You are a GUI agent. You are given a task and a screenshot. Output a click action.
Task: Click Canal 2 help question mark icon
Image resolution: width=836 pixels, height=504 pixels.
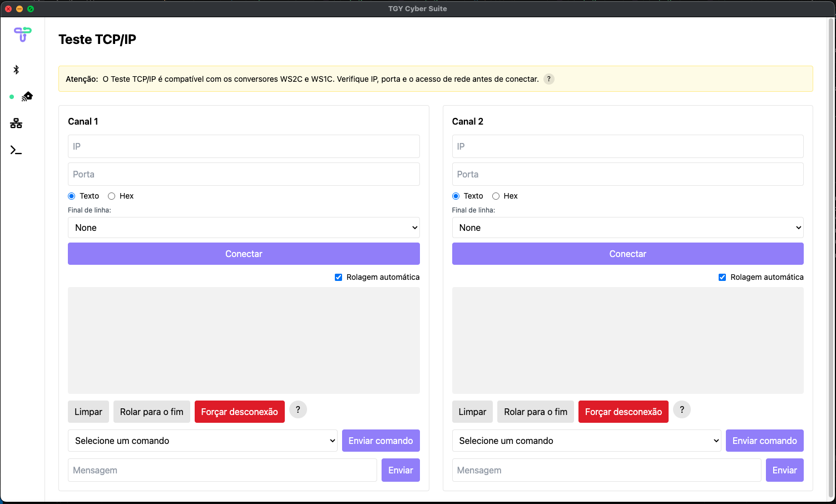click(x=681, y=410)
